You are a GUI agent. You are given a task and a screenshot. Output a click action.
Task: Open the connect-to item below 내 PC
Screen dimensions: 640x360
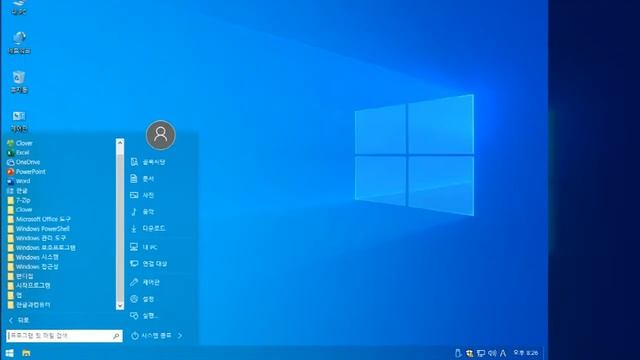148,264
